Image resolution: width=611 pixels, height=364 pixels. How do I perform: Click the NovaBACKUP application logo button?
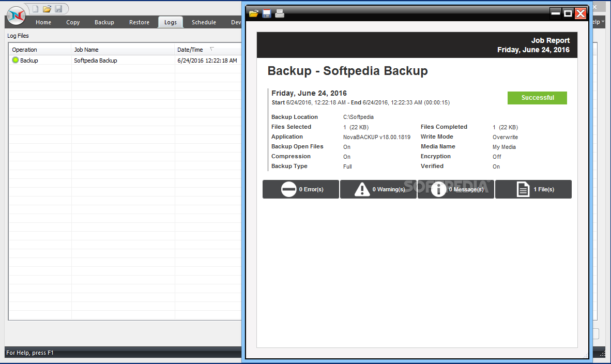(16, 16)
